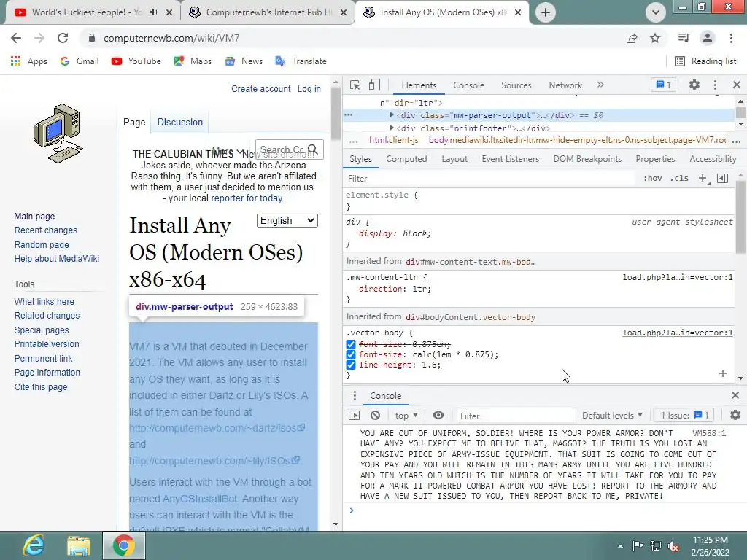Open the YouTube bookmark
747x560 pixels.
tap(136, 61)
